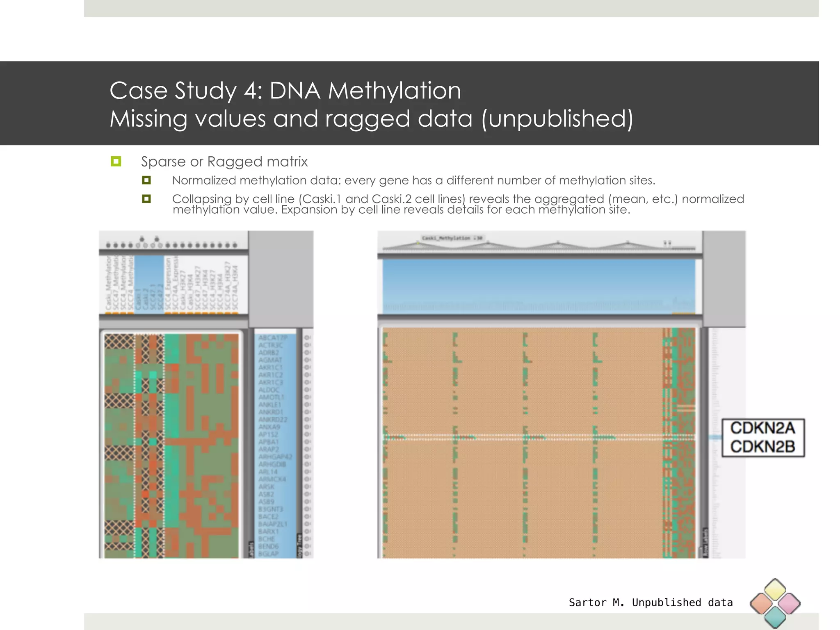Collapse the right raised parent node in column tree
This screenshot has height=630, width=840.
click(157, 239)
